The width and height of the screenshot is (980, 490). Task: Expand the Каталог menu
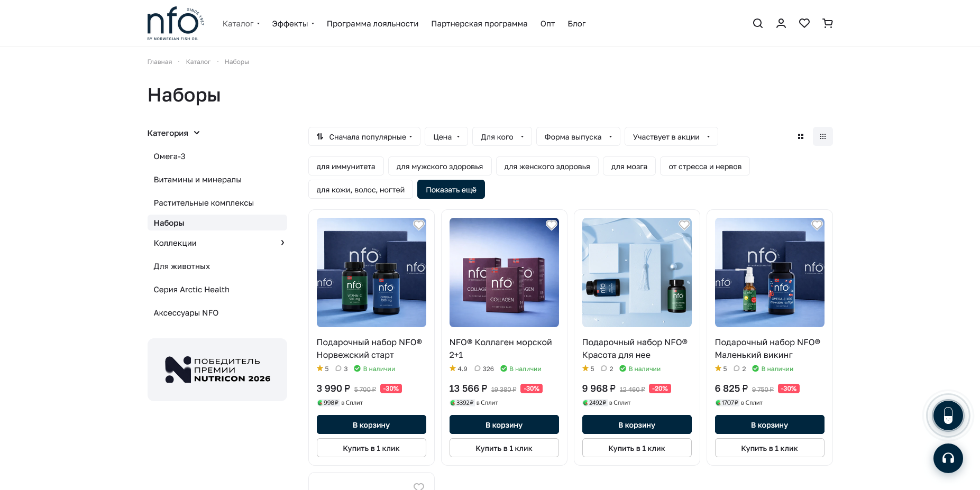click(x=241, y=24)
